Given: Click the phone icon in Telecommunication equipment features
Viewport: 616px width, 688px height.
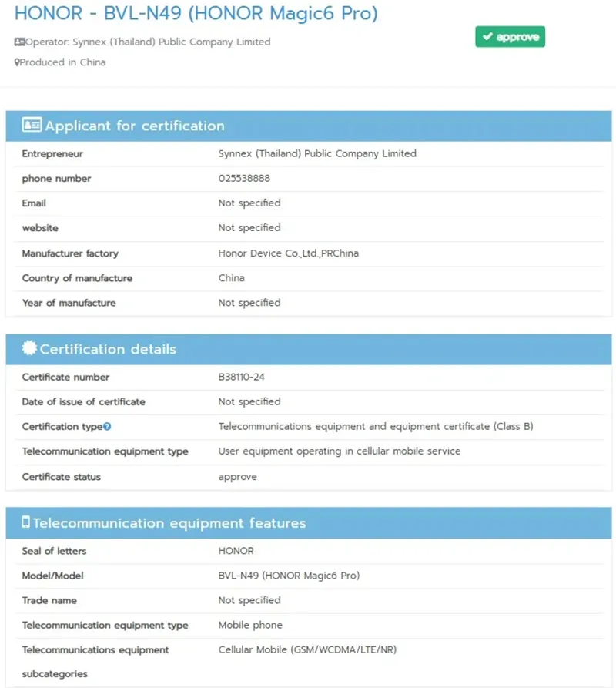Looking at the screenshot, I should point(26,522).
